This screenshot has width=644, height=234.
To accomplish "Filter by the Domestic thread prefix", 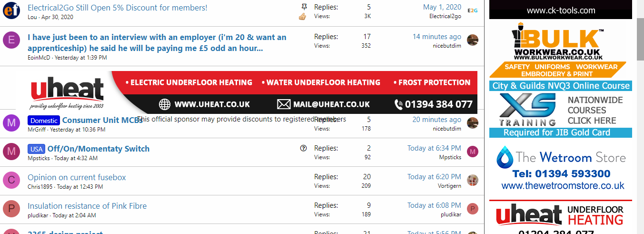I will (x=44, y=121).
